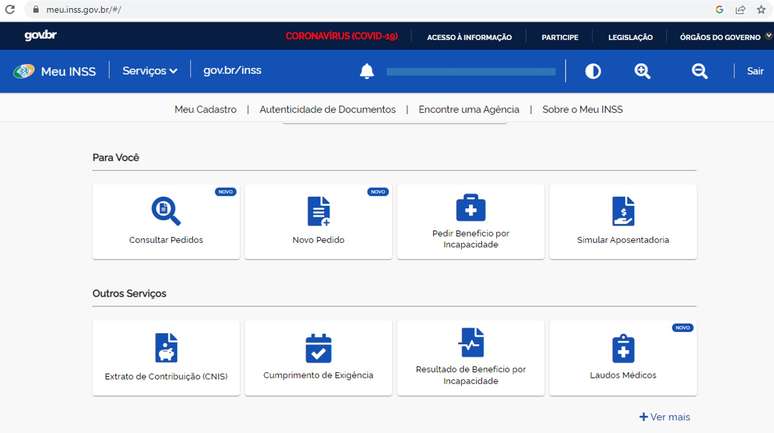
Task: Click the NOVO badge on Consultar Pedidos
Action: tap(226, 192)
